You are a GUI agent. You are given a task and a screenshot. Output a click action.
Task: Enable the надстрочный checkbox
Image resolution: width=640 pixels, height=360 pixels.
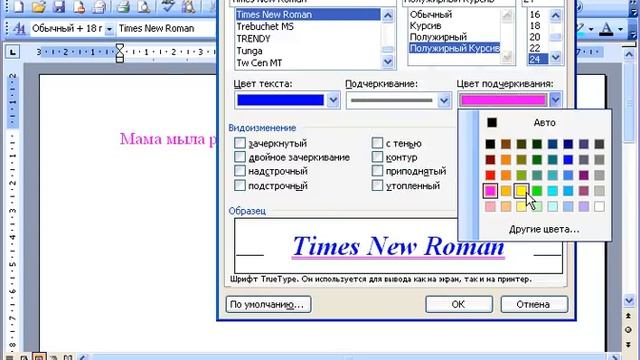point(240,171)
